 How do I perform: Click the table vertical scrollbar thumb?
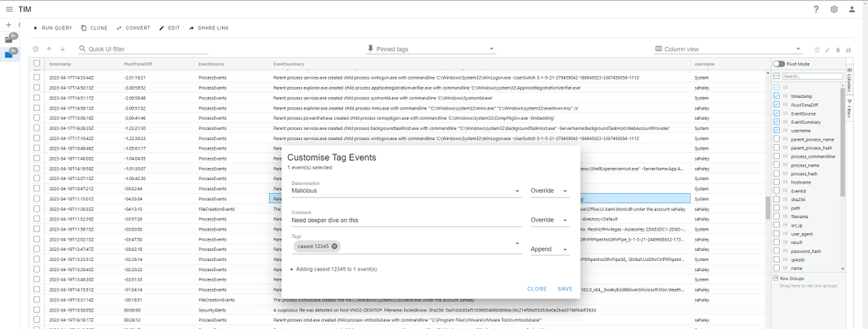(767, 208)
